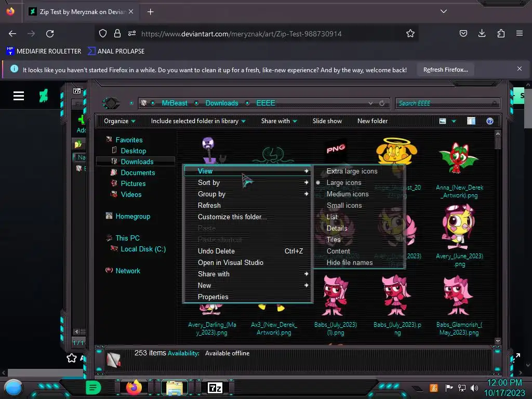
Task: Select the Large icons view option
Action: 360,182
